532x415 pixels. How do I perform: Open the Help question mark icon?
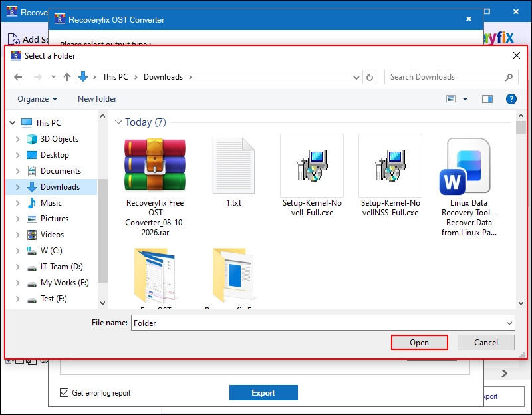pyautogui.click(x=511, y=99)
